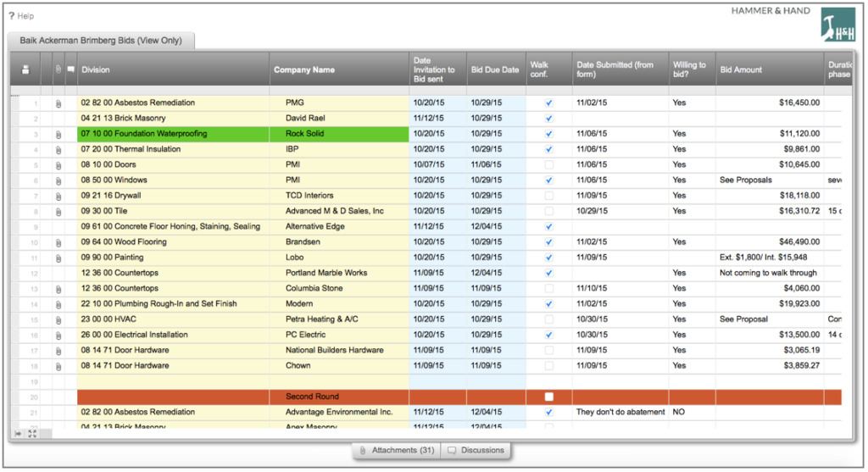The height and width of the screenshot is (472, 868).
Task: Toggle Walk conf. checkbox for Columbia Stone row
Action: point(548,288)
